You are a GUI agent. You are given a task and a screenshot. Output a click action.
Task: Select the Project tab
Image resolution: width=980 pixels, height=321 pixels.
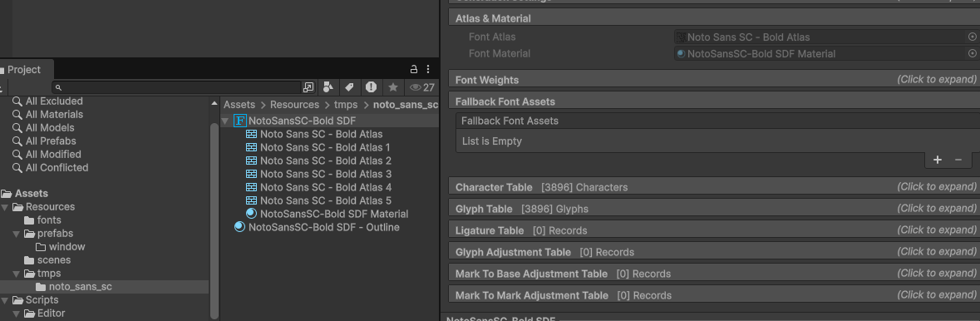pyautogui.click(x=23, y=70)
